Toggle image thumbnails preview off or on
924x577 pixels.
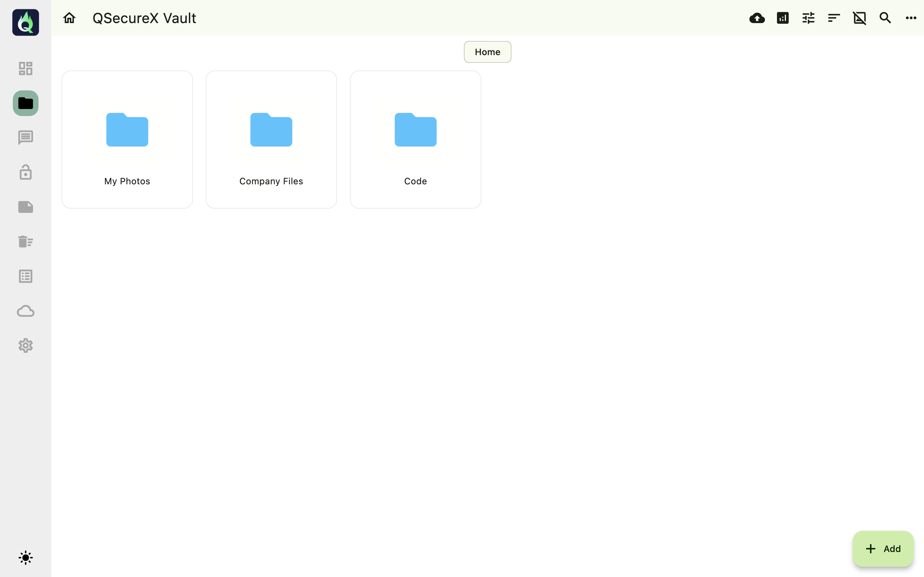pyautogui.click(x=860, y=18)
